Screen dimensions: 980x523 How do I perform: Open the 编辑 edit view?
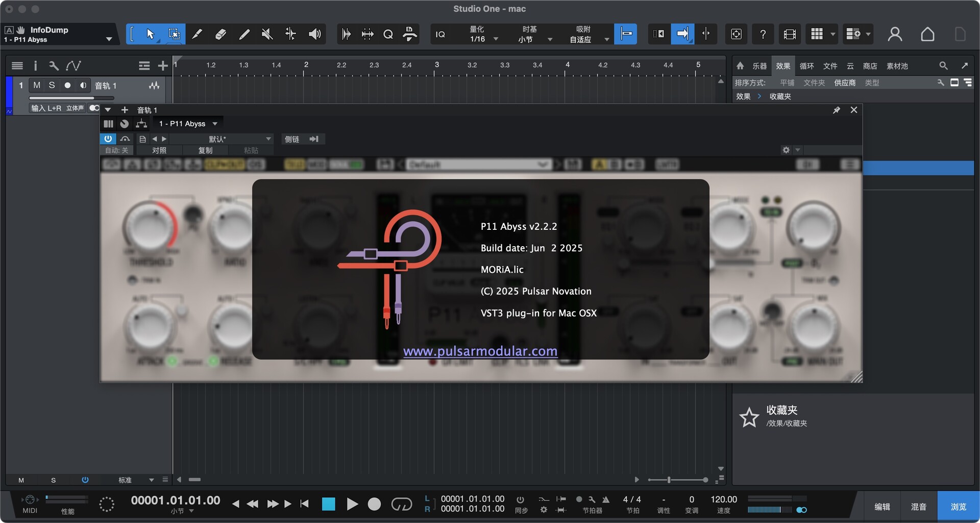pos(882,507)
